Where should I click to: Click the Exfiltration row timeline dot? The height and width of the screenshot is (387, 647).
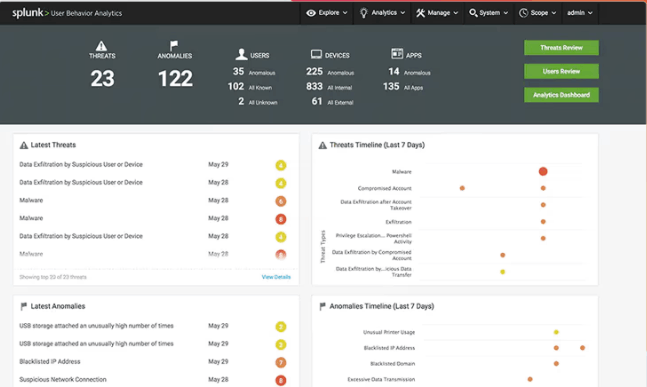click(x=543, y=222)
